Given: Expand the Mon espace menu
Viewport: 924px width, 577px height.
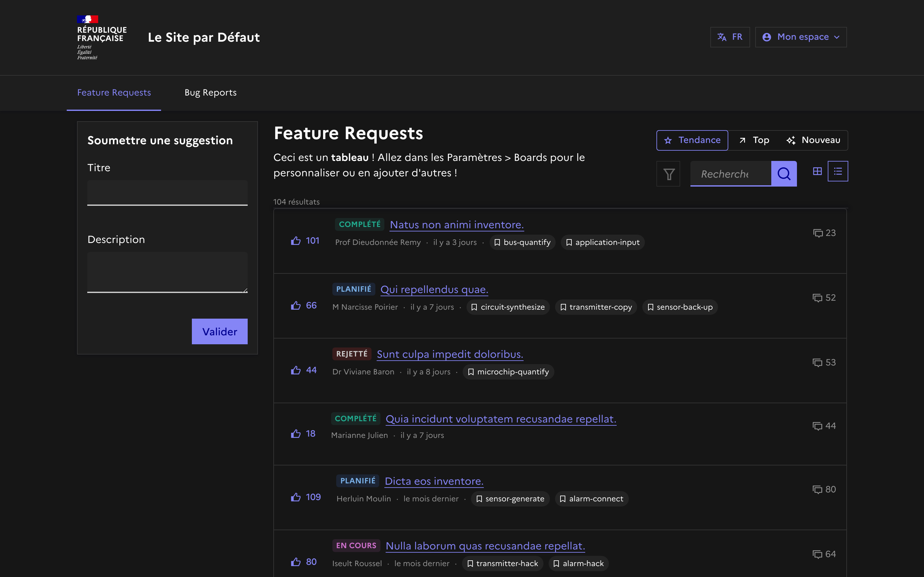Looking at the screenshot, I should point(801,37).
